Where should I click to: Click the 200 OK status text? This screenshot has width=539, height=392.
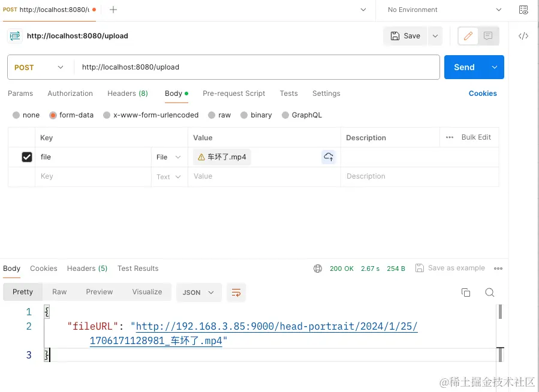pyautogui.click(x=341, y=269)
